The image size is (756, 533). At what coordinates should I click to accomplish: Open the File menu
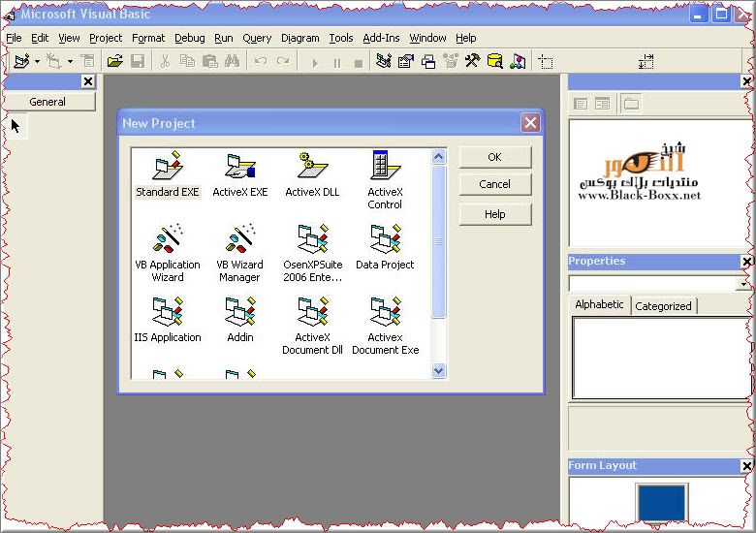click(14, 38)
